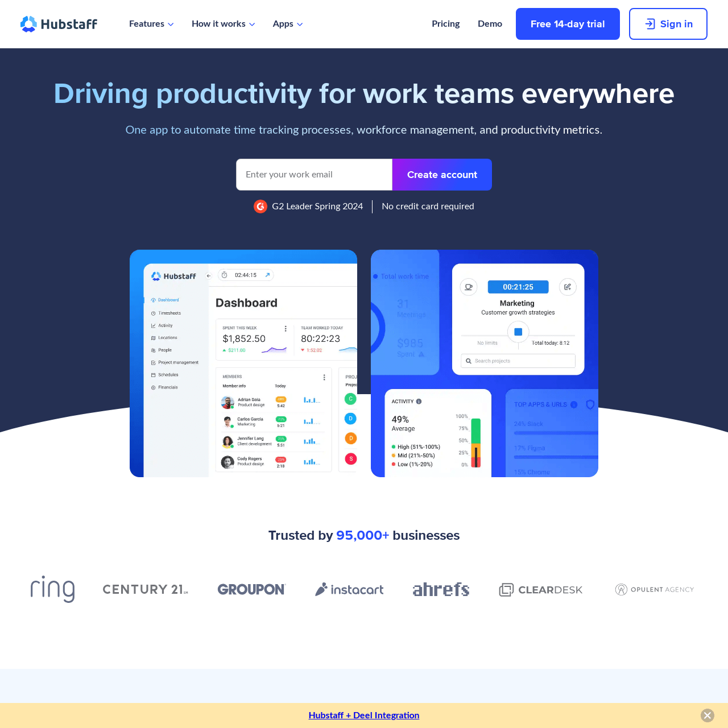
Task: Click the G2 badge icon
Action: click(x=260, y=206)
